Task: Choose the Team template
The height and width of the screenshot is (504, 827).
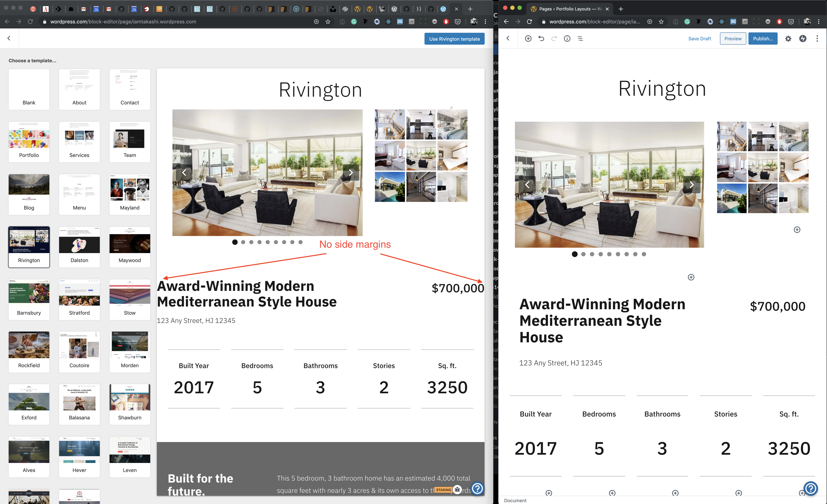Action: (130, 142)
